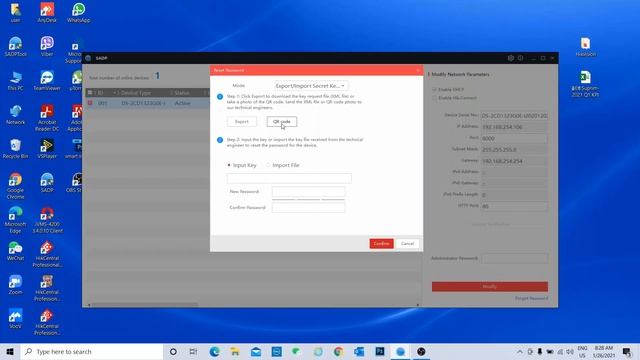
Task: Open the Google Chrome desktop shortcut
Action: [16, 186]
